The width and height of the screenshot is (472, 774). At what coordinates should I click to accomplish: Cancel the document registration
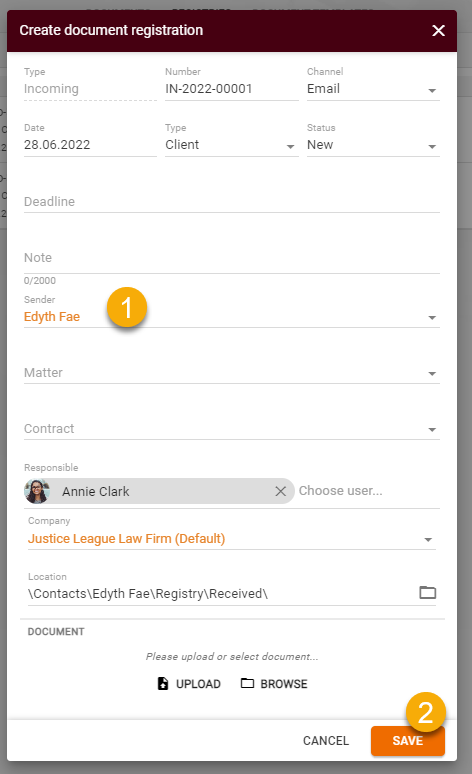click(326, 740)
